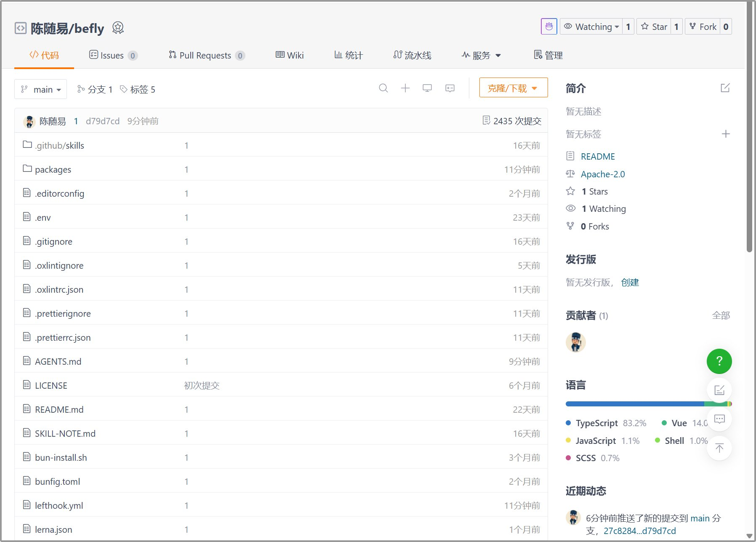Viewport: 756px width, 542px height.
Task: View all contributors via 全部
Action: (721, 315)
